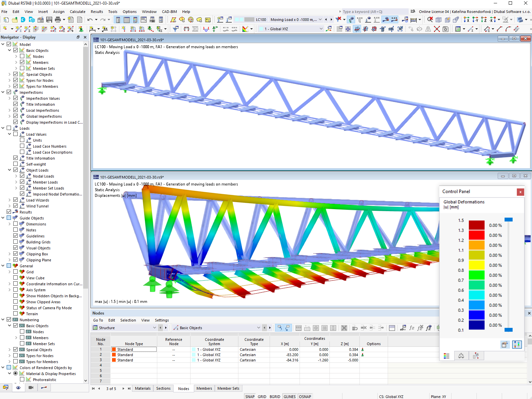Click the OSNAP button in the status bar
Image resolution: width=532 pixels, height=399 pixels.
point(305,396)
